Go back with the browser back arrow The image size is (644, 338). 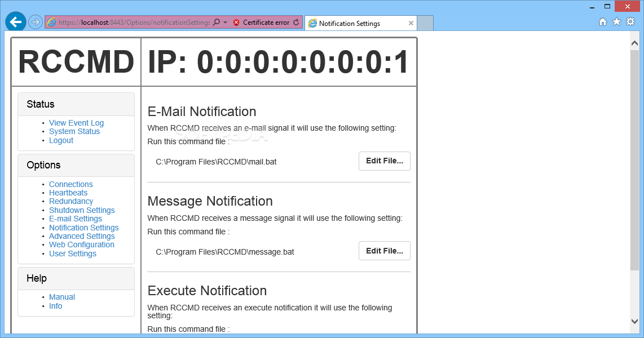16,22
